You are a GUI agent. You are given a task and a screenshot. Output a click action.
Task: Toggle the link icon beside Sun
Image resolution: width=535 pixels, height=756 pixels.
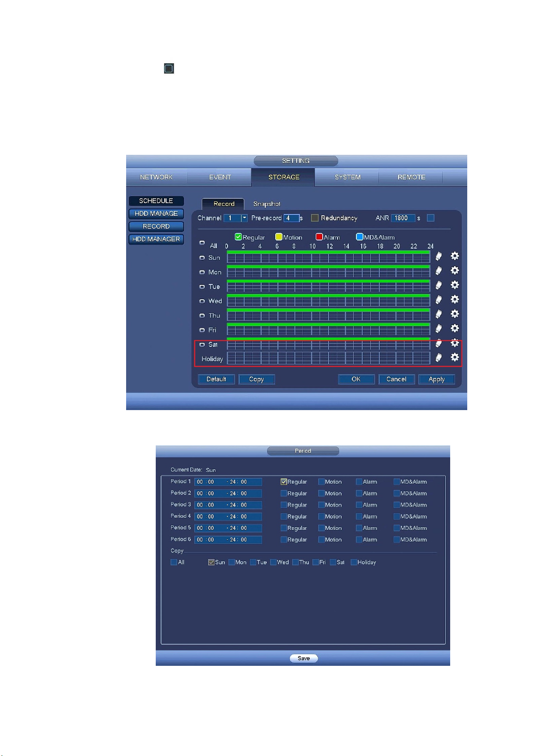(x=202, y=258)
